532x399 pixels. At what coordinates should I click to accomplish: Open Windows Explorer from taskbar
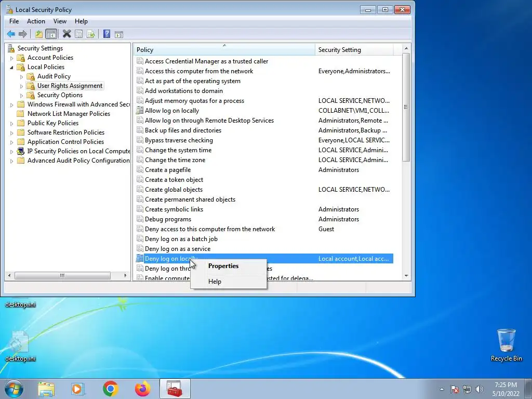point(46,389)
